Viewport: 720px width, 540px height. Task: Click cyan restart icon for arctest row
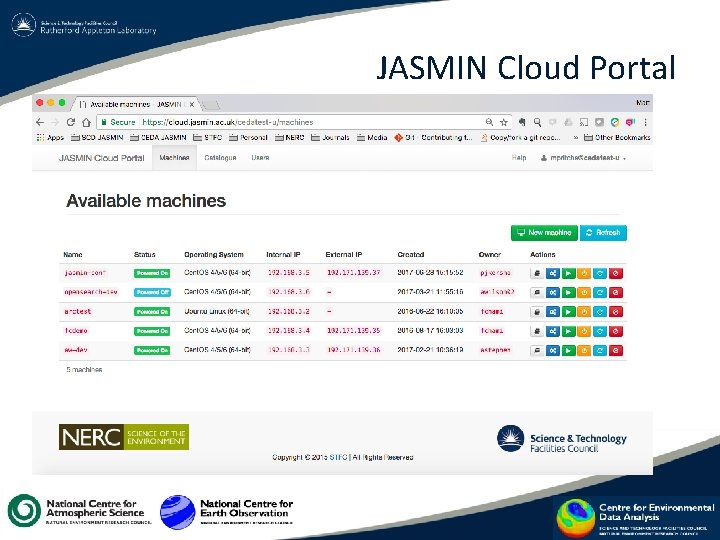(x=600, y=312)
